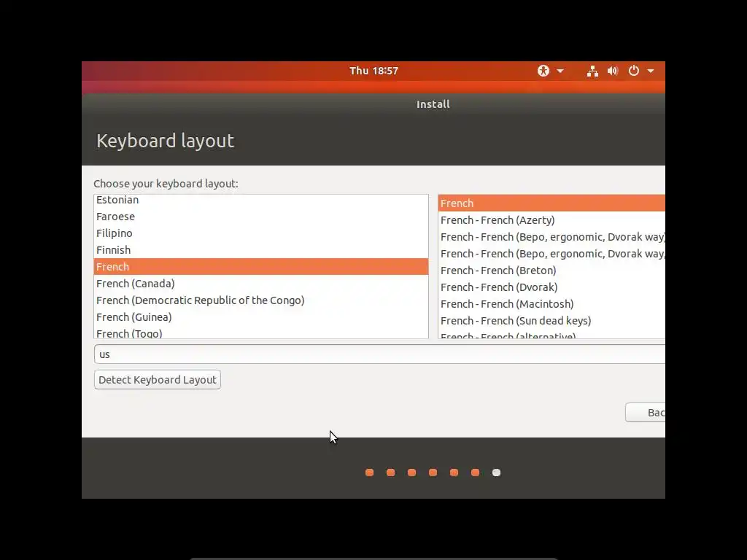Select Finnish keyboard layout
This screenshot has width=747, height=560.
[x=261, y=250]
